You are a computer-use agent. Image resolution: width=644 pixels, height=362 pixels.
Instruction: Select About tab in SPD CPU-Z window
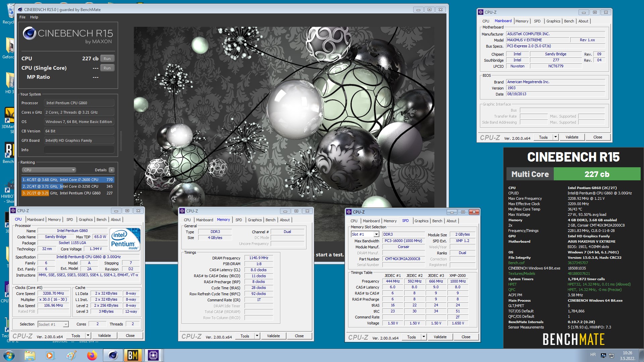pos(451,221)
